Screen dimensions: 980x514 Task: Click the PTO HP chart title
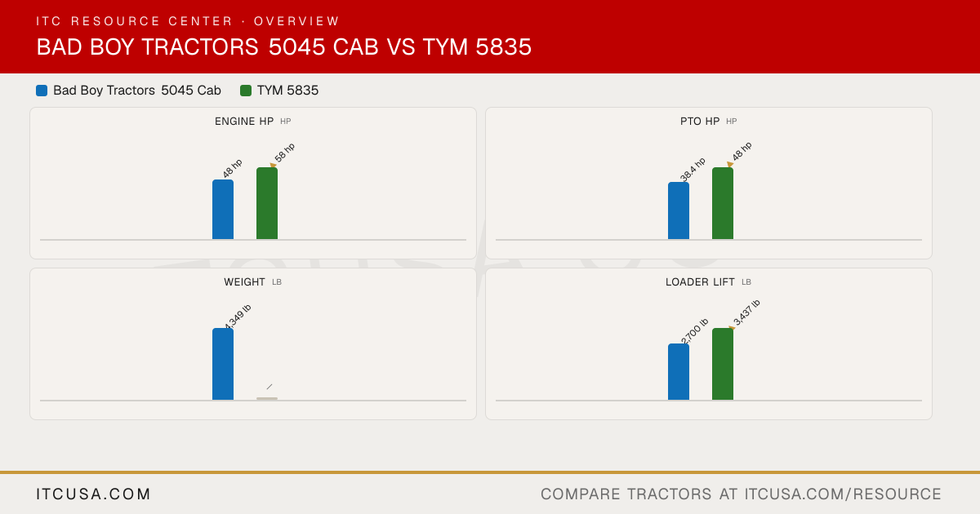(x=700, y=122)
